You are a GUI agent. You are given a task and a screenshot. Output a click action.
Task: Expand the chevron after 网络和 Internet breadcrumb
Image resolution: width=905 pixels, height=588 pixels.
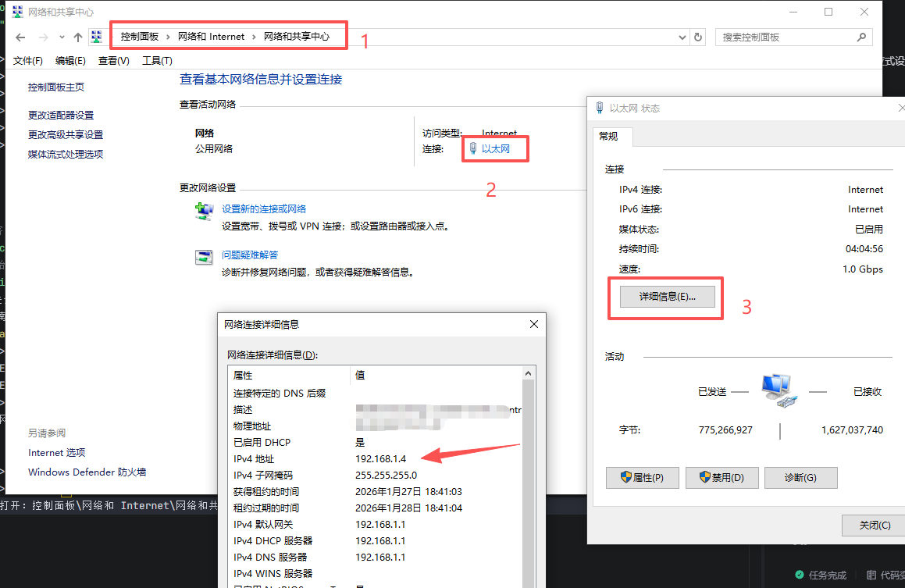pos(254,37)
